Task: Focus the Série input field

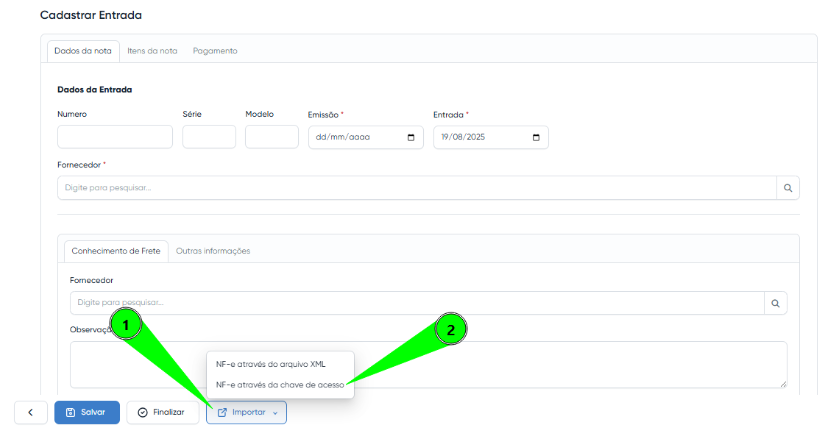Action: pos(209,137)
